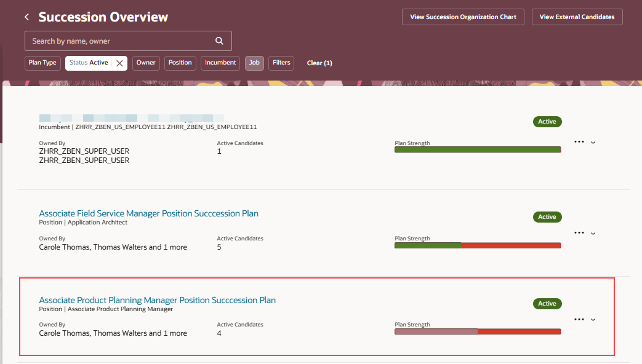Expand the Associate Field Service Manager plan details
Viewport: 642px width, 364px height.
[593, 233]
